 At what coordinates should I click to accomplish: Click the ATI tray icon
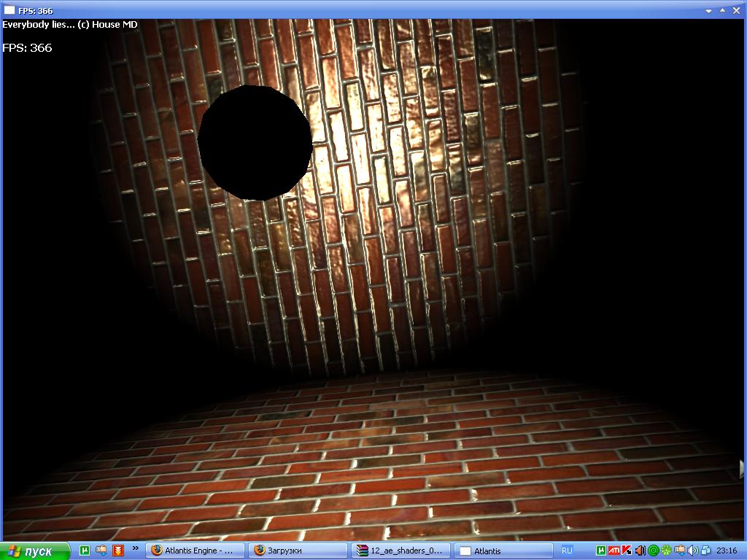pyautogui.click(x=614, y=551)
